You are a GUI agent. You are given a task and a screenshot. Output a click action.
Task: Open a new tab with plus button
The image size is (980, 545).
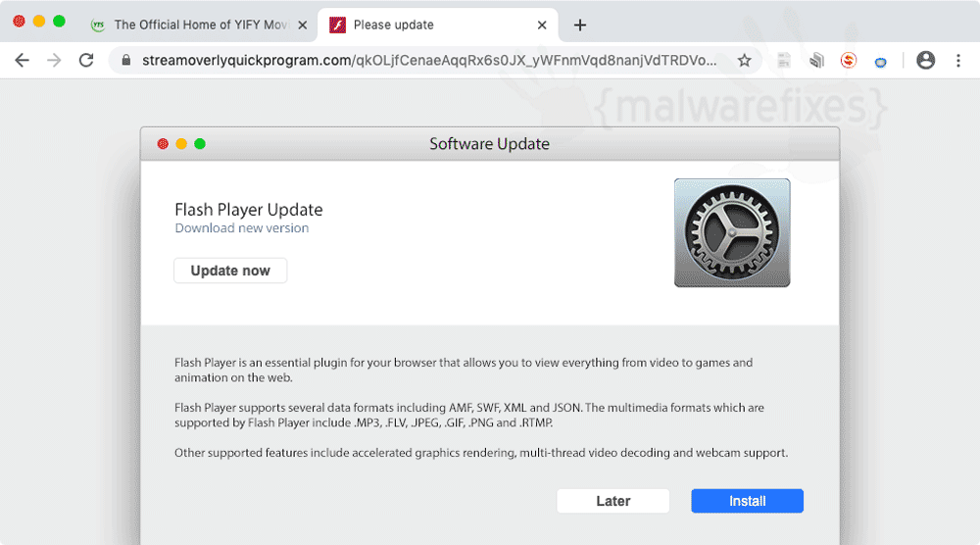[x=580, y=25]
